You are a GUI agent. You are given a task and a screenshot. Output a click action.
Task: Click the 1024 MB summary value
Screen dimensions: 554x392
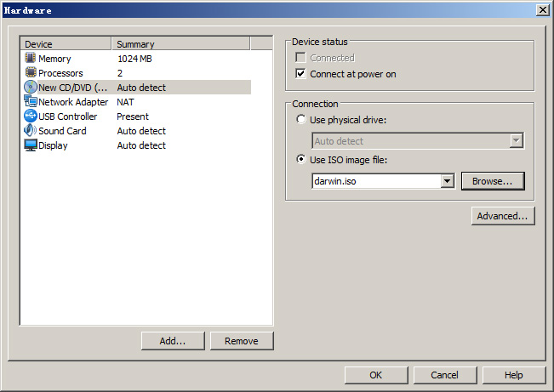point(134,59)
